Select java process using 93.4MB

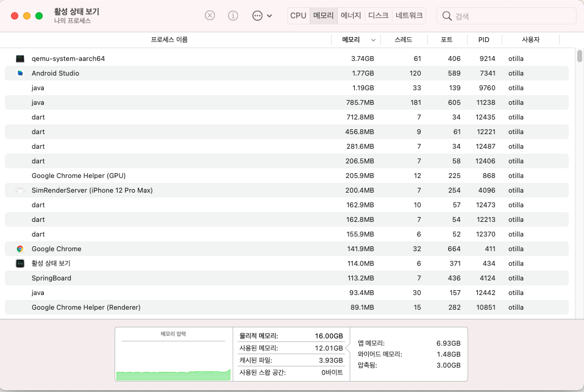[x=287, y=293]
